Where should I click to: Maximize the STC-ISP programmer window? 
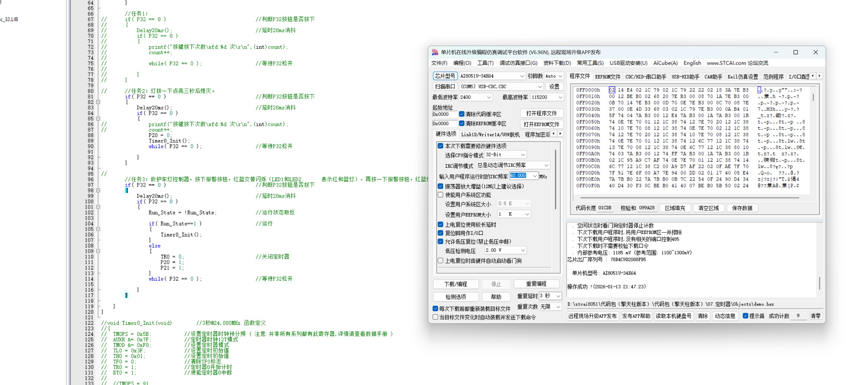796,52
